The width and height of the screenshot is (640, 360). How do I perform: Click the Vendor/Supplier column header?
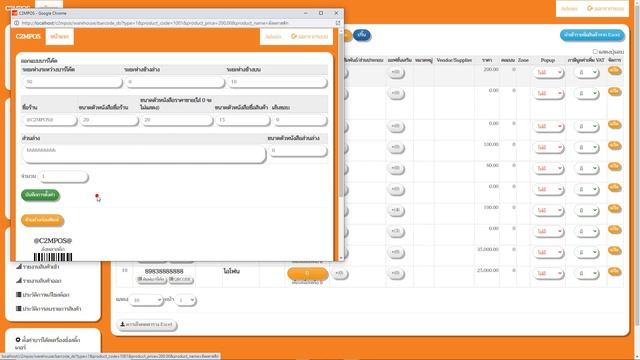pos(454,60)
